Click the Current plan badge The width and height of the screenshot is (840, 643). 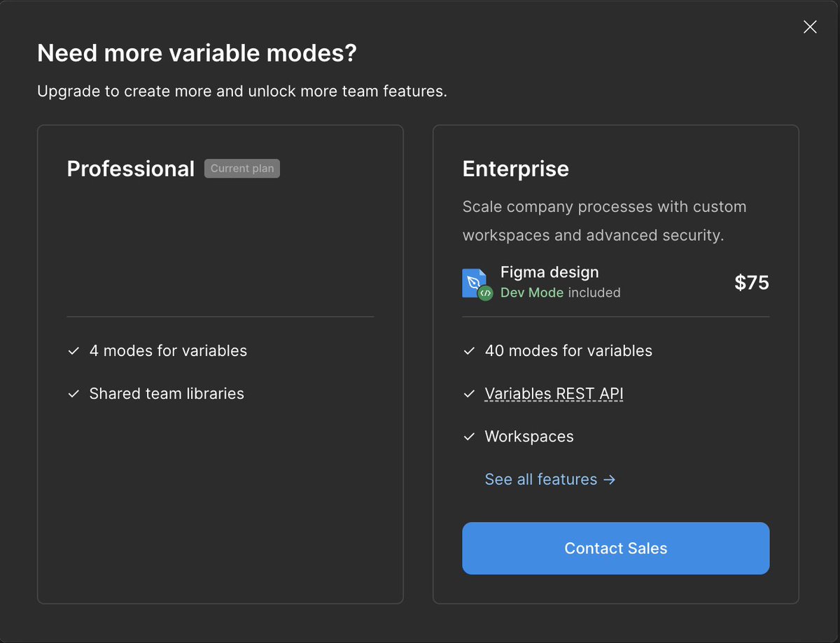point(242,169)
